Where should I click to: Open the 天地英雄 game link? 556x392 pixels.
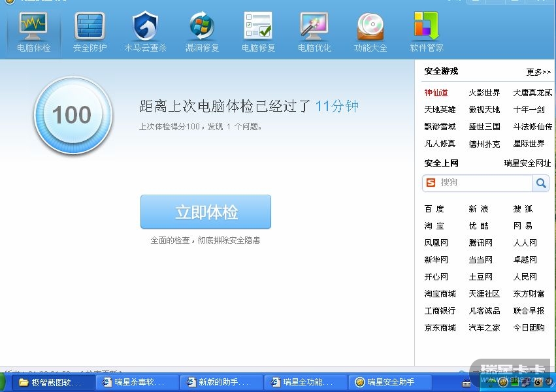coord(440,110)
